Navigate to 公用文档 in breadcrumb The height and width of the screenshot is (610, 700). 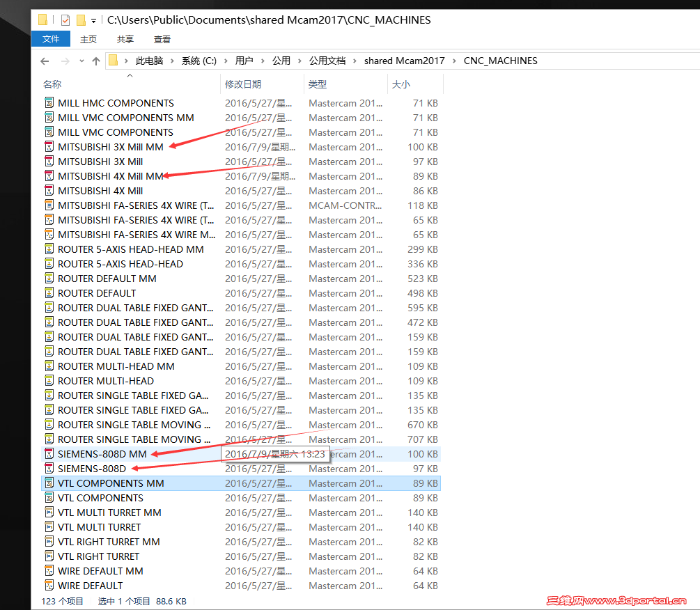click(x=327, y=61)
